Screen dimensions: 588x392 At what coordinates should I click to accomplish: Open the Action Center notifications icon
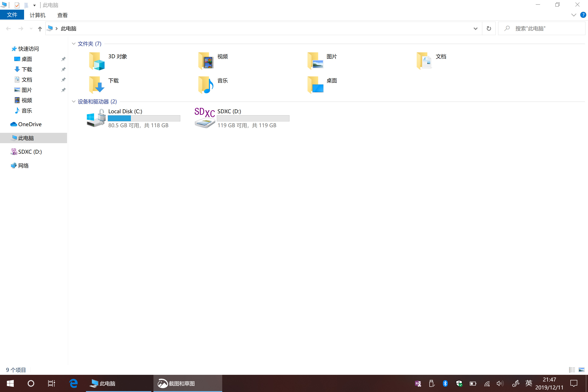574,383
